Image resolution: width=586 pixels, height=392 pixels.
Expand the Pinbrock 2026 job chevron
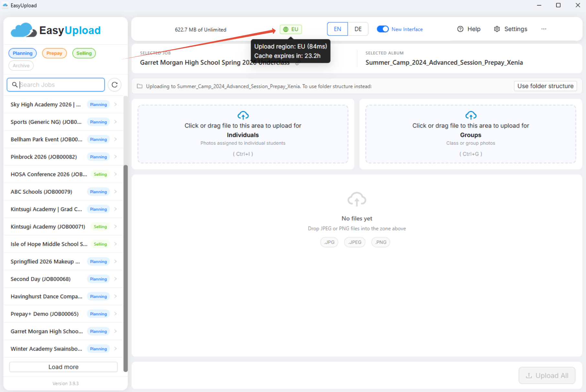tap(115, 157)
